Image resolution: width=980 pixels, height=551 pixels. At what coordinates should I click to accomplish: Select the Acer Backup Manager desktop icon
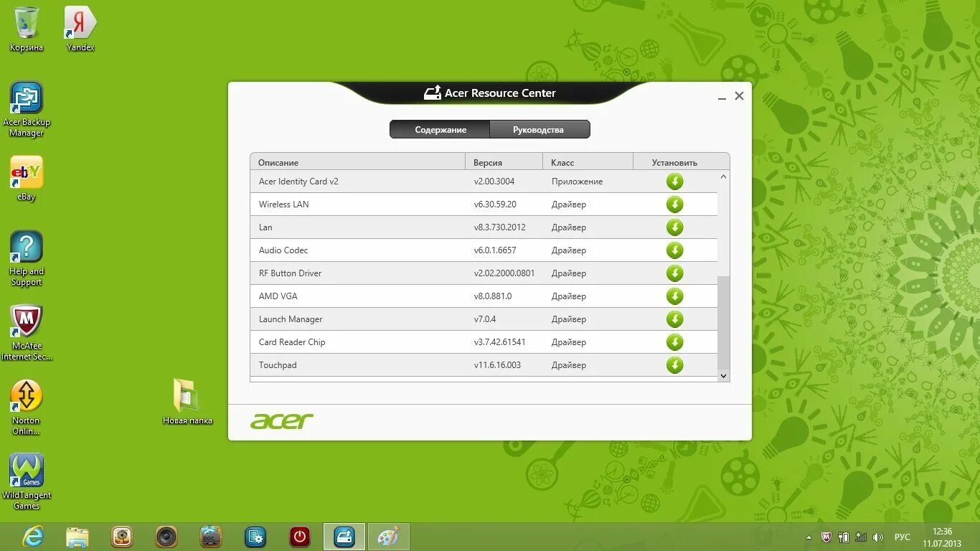point(27,109)
